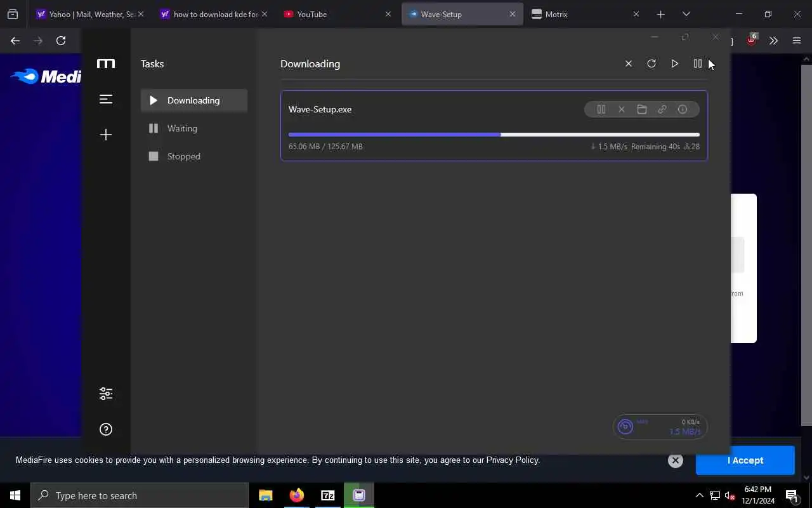Open a new browser tab
Screen dimensions: 812x508
[x=660, y=14]
